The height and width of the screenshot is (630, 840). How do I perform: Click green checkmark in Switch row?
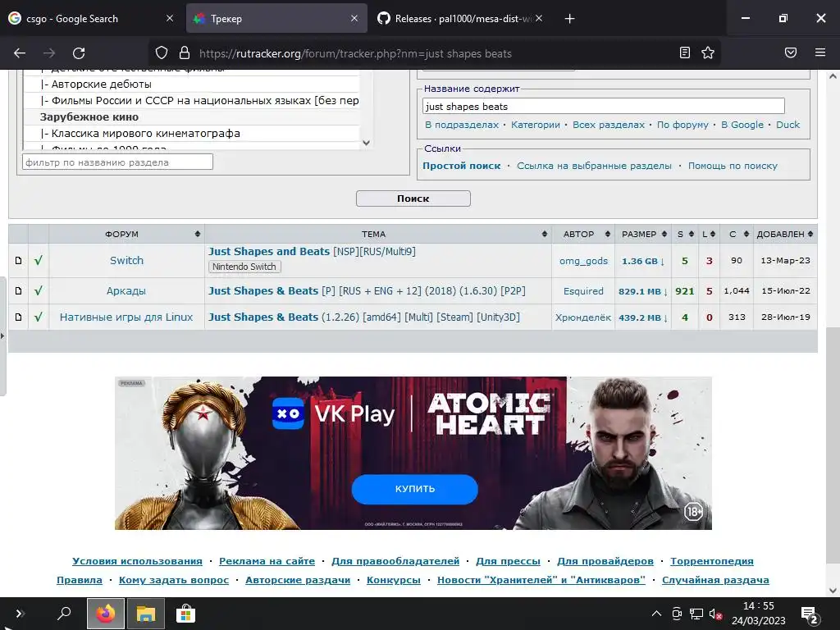38,260
